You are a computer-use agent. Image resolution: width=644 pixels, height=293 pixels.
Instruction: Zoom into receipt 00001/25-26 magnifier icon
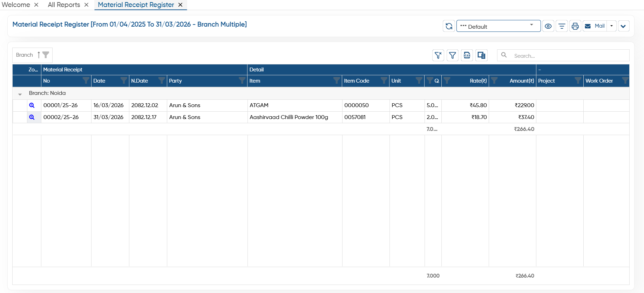point(32,105)
